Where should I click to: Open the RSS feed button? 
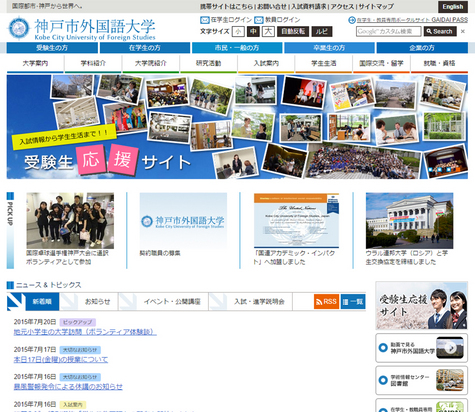tap(326, 301)
